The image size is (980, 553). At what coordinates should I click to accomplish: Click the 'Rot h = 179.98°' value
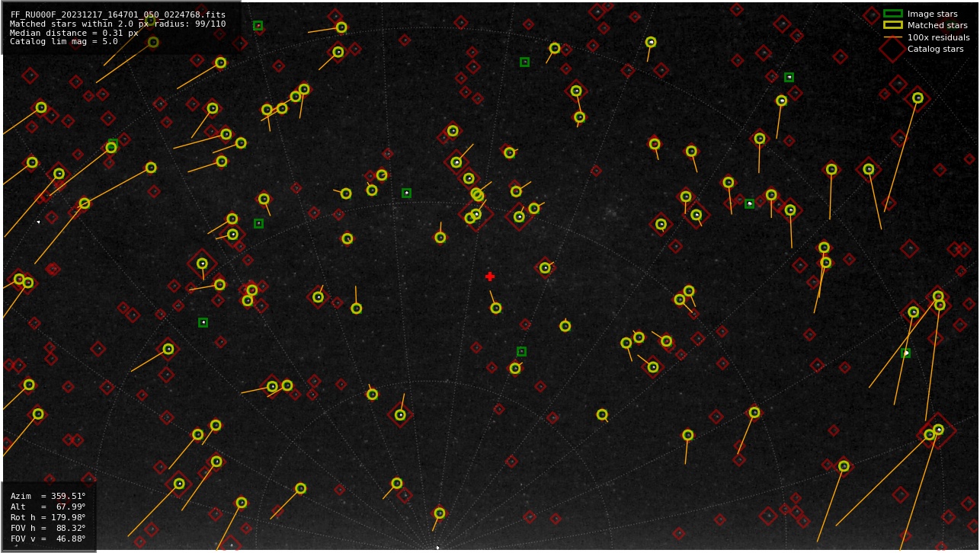point(48,517)
